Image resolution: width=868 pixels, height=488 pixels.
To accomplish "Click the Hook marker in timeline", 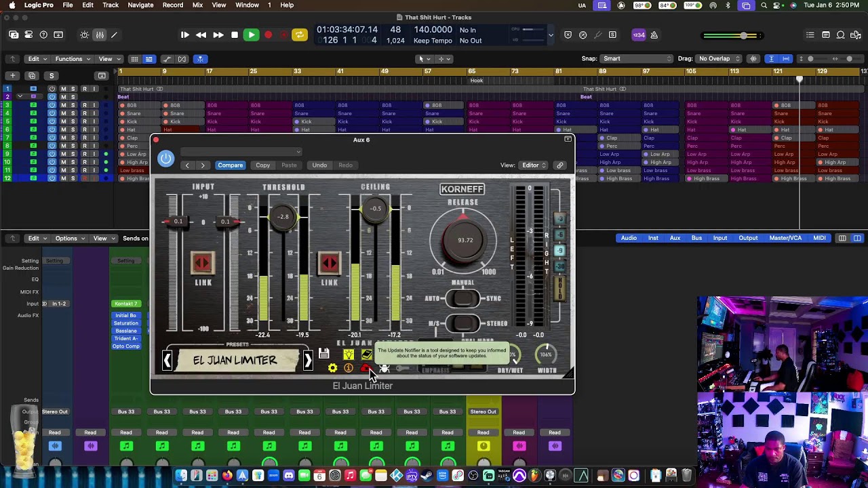I will point(477,81).
